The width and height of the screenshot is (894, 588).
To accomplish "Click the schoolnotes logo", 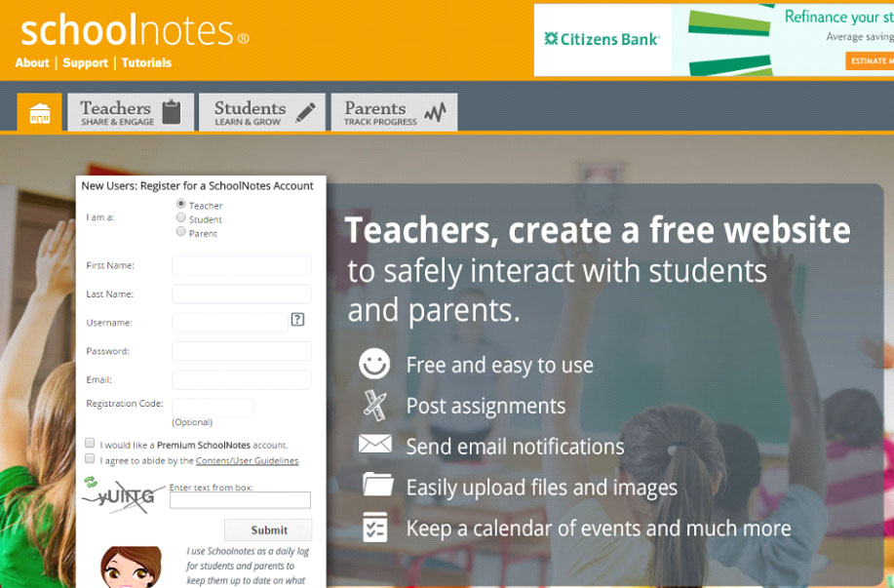I will 136,31.
